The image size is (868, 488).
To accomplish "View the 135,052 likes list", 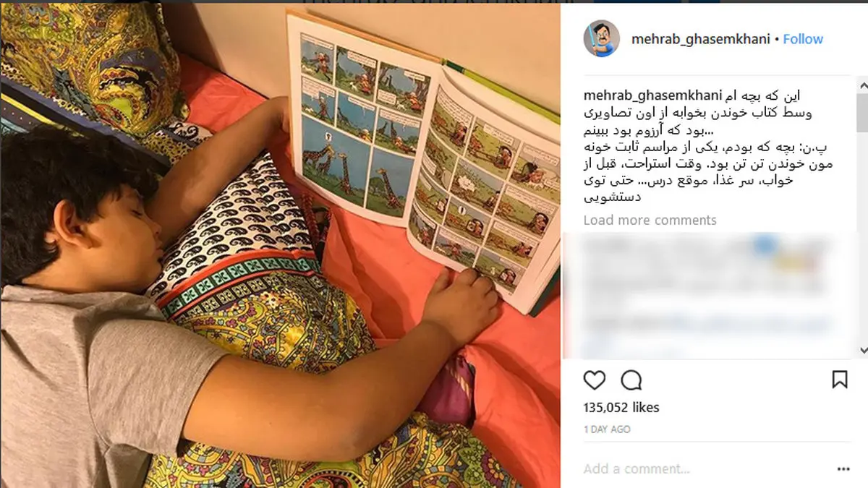I will point(621,407).
